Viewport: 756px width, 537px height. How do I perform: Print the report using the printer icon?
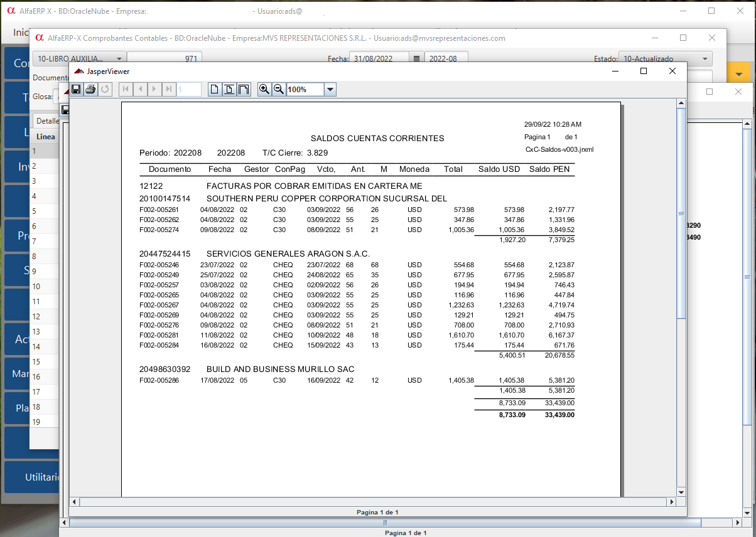(x=90, y=90)
